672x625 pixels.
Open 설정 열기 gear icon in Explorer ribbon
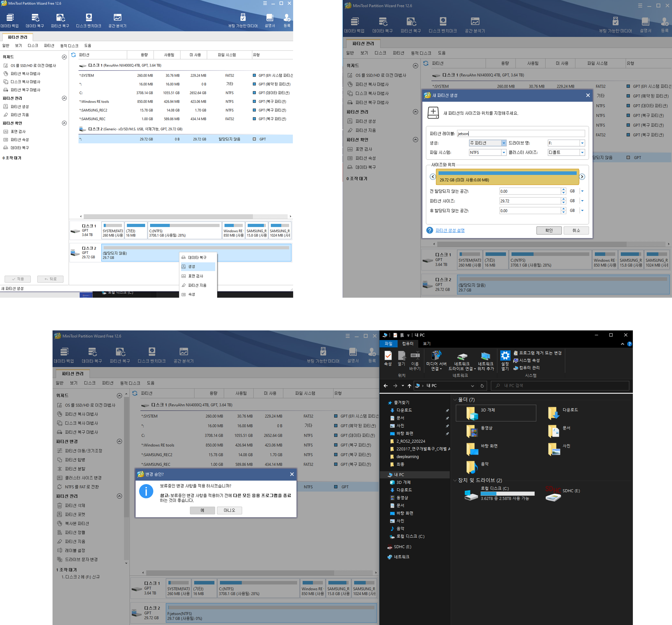pyautogui.click(x=505, y=356)
